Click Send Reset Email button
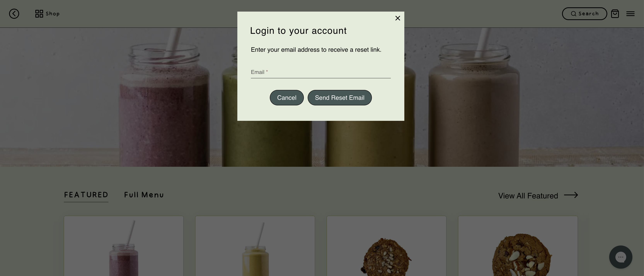The width and height of the screenshot is (644, 276). [x=340, y=98]
